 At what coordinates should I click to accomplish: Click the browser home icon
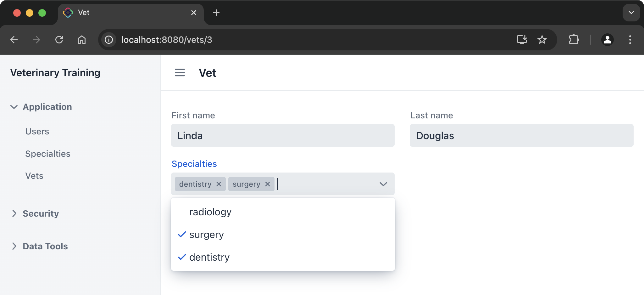[82, 40]
